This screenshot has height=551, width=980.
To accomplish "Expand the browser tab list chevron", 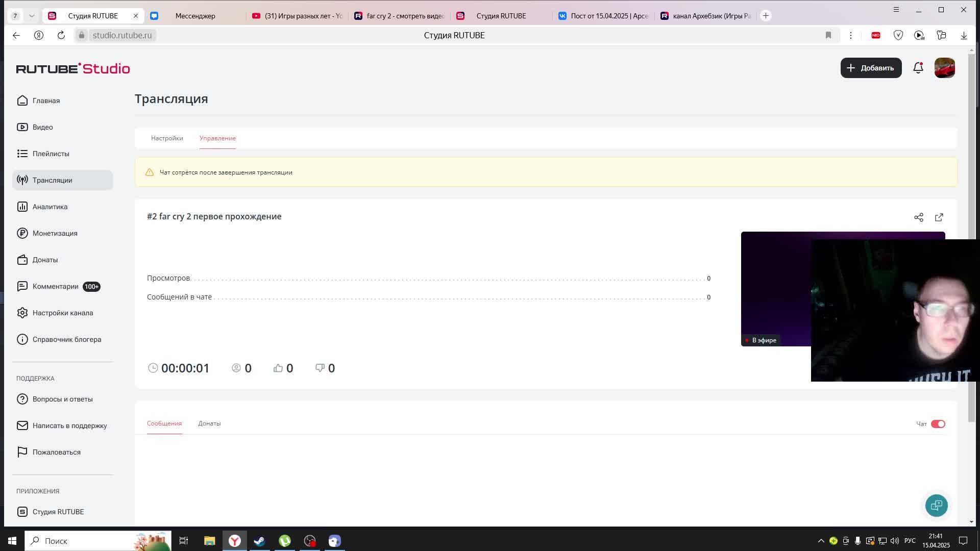I will point(32,16).
